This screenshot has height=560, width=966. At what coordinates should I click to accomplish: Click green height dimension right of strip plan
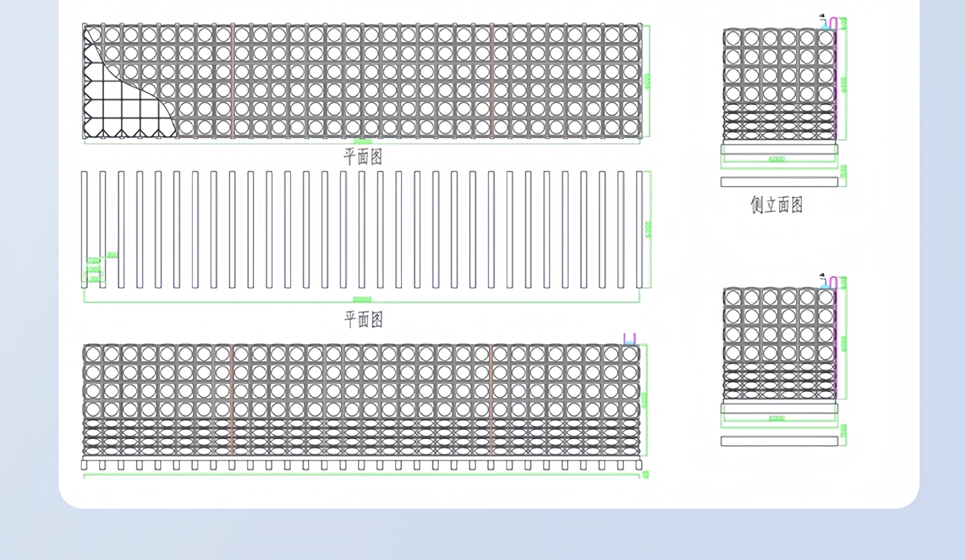pos(649,229)
